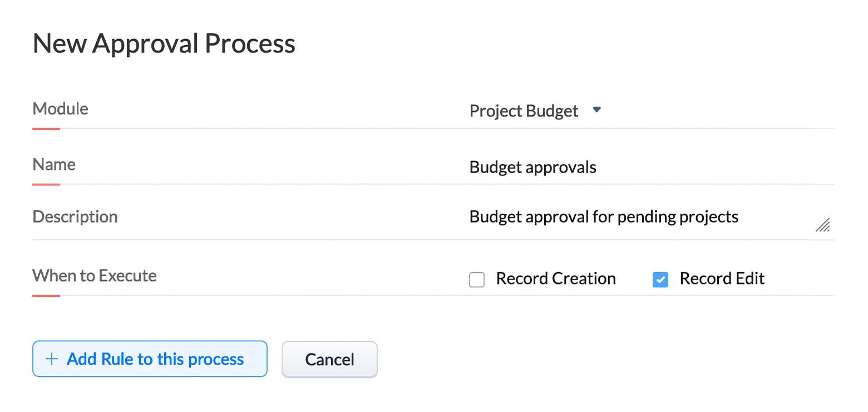Click the When to Execute label
This screenshot has height=412, width=868.
(x=95, y=276)
